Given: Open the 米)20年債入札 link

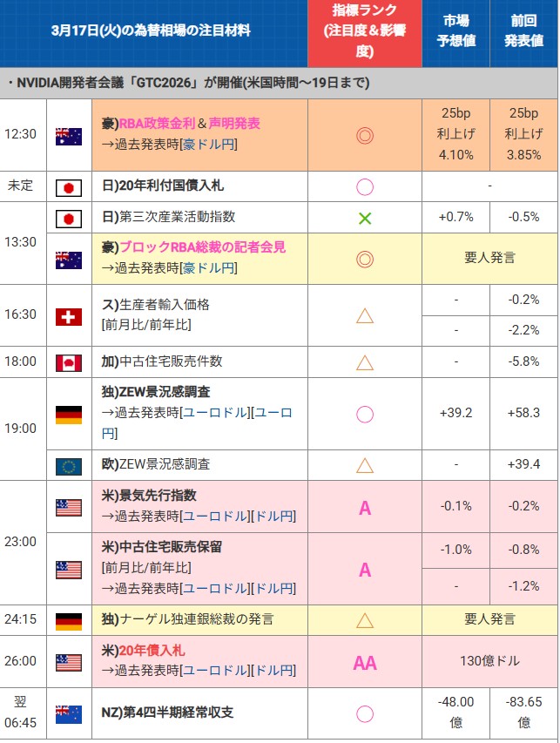Looking at the screenshot, I should [x=148, y=651].
